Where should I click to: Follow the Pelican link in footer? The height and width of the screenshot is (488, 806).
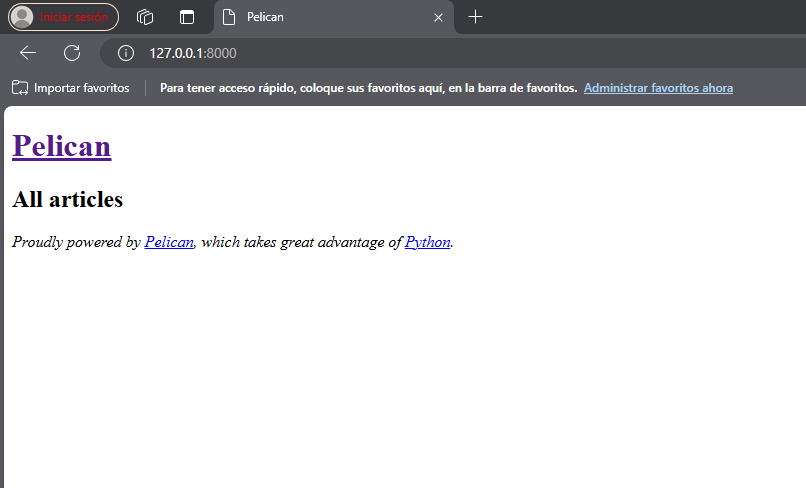pos(169,242)
